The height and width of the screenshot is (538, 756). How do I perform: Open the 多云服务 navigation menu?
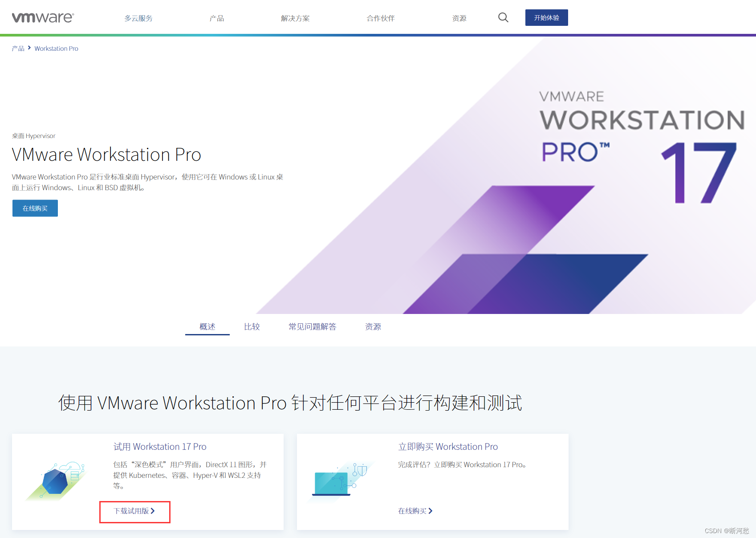coord(138,18)
